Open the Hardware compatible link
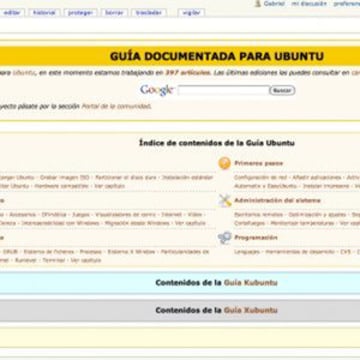 pos(62,186)
